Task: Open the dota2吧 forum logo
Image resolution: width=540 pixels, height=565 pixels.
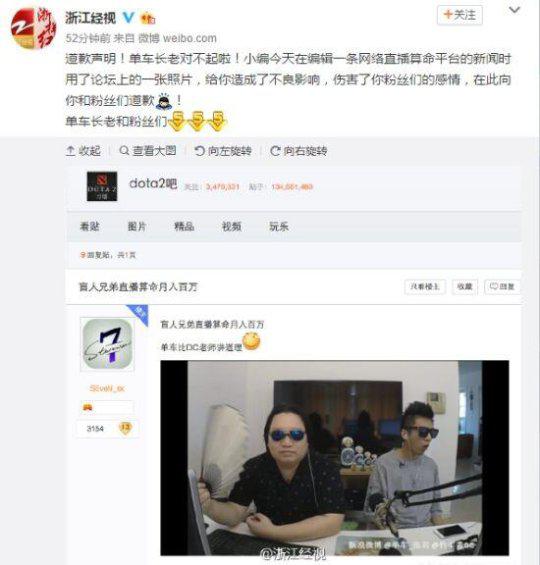Action: click(102, 186)
